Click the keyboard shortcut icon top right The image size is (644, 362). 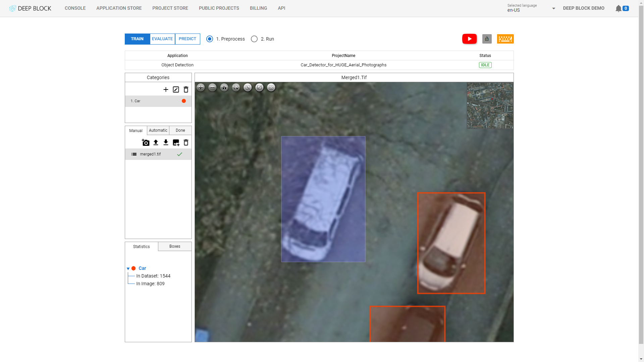505,39
